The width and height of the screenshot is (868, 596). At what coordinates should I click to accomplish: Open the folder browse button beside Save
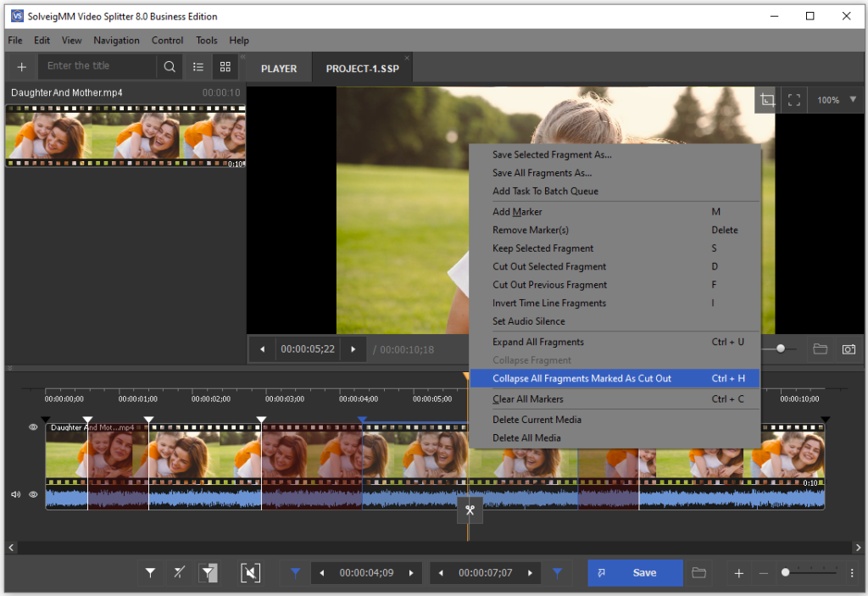pyautogui.click(x=698, y=572)
